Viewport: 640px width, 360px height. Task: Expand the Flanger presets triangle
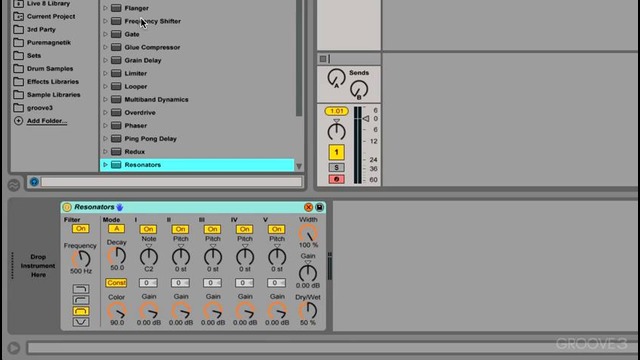pos(105,8)
